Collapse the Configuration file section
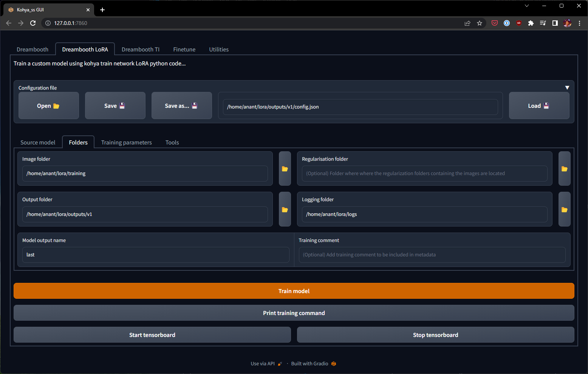This screenshot has width=588, height=374. [567, 88]
